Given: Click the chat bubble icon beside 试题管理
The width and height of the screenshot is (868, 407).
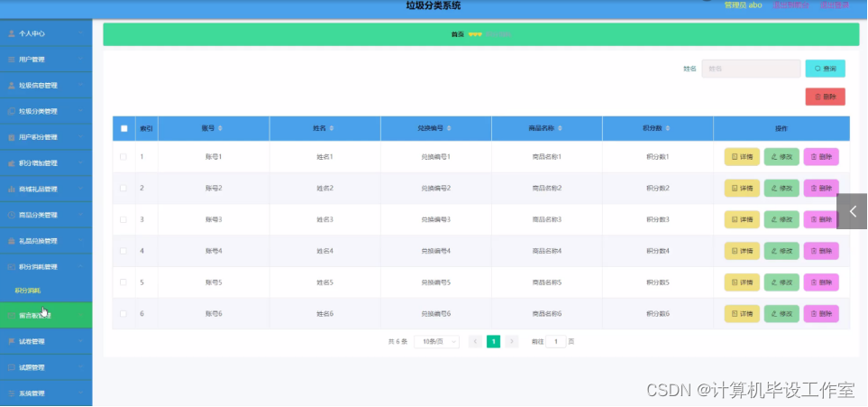Looking at the screenshot, I should tap(12, 367).
